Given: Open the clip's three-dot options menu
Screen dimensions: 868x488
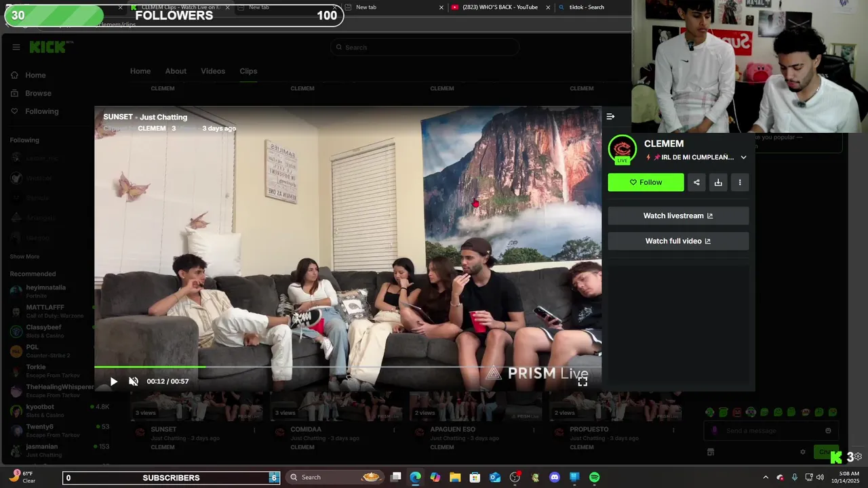Looking at the screenshot, I should coord(740,182).
